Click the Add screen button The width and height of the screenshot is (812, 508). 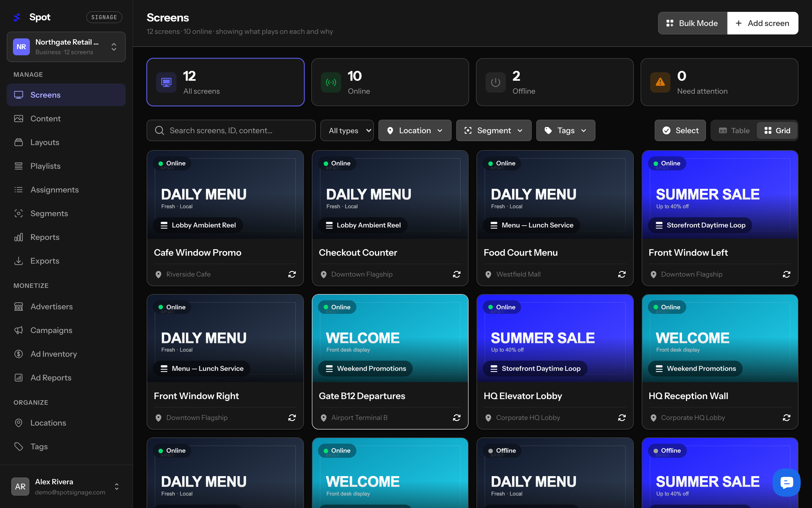point(763,23)
